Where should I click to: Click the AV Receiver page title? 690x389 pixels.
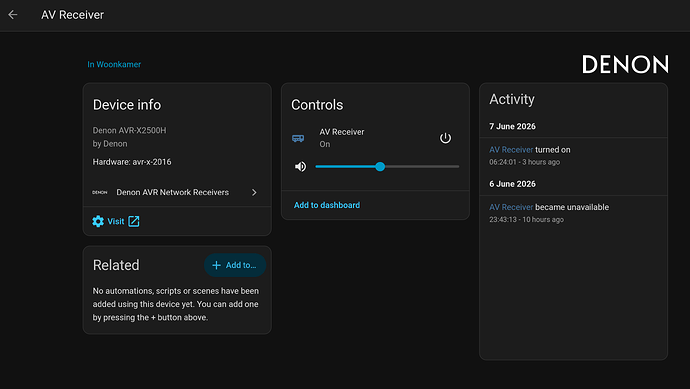click(x=73, y=15)
